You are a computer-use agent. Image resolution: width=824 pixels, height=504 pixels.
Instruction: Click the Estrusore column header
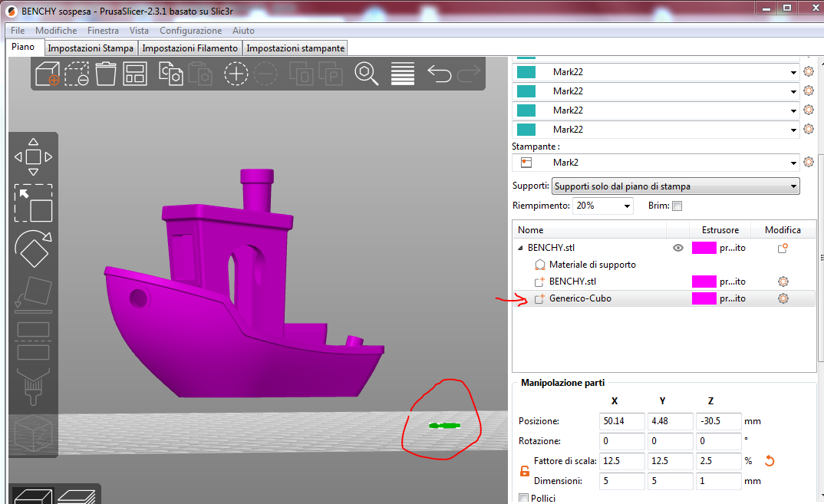(720, 229)
